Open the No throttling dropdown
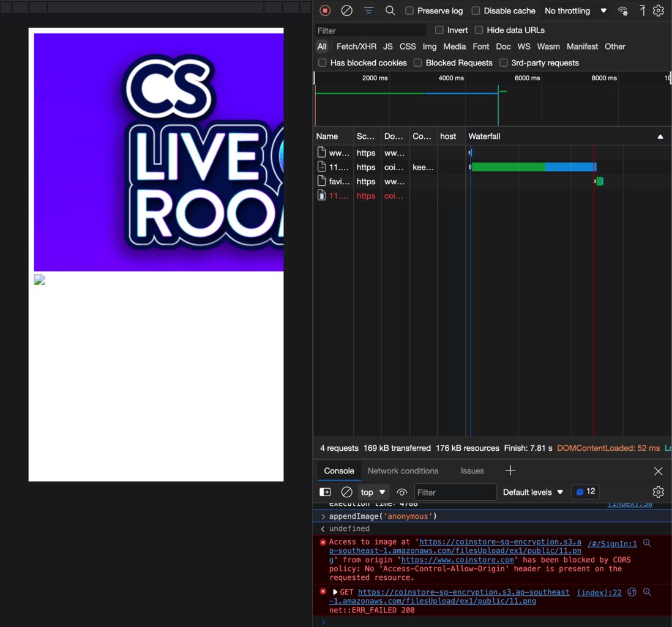The height and width of the screenshot is (627, 672). tap(575, 11)
